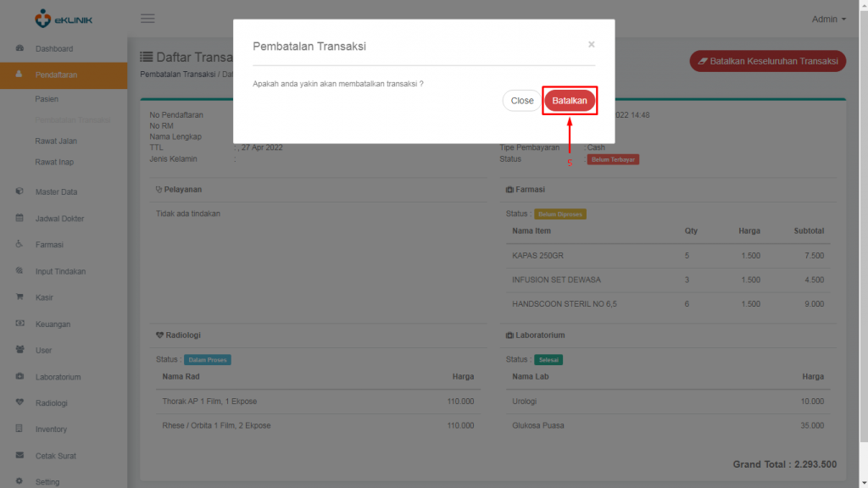Toggle the sidebar with hamburger icon
Screen dimensions: 868x488
point(147,18)
